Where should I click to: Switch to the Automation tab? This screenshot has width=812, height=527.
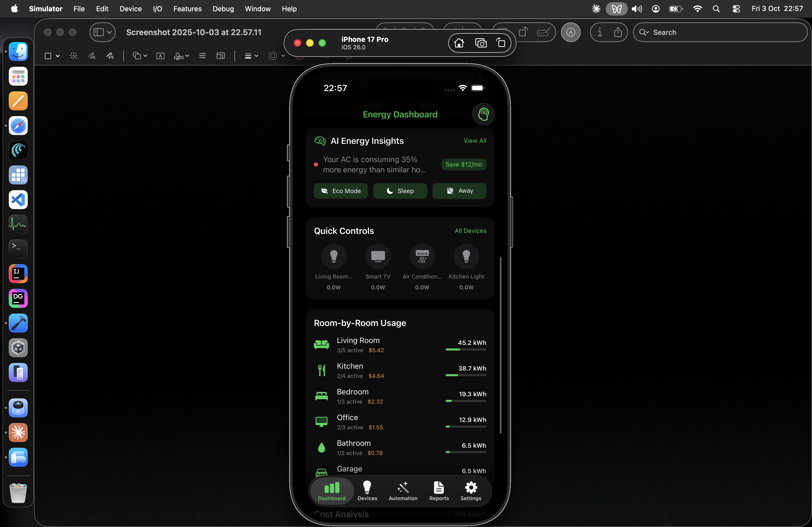[403, 491]
